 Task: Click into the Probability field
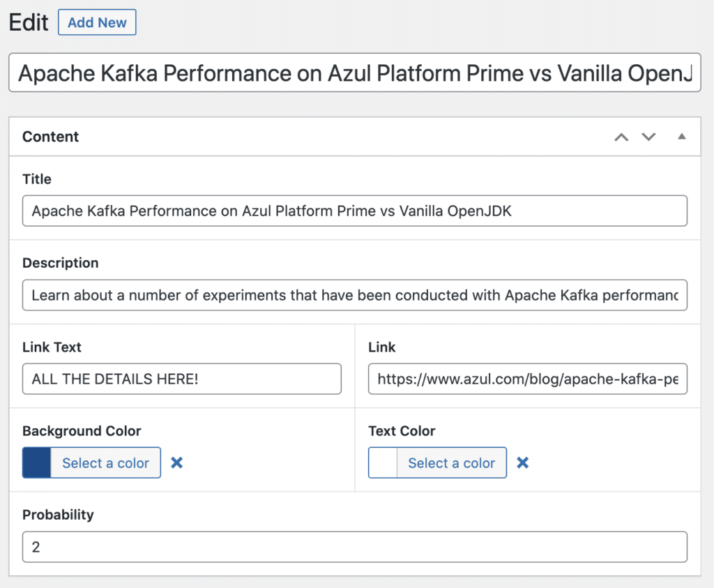click(355, 547)
